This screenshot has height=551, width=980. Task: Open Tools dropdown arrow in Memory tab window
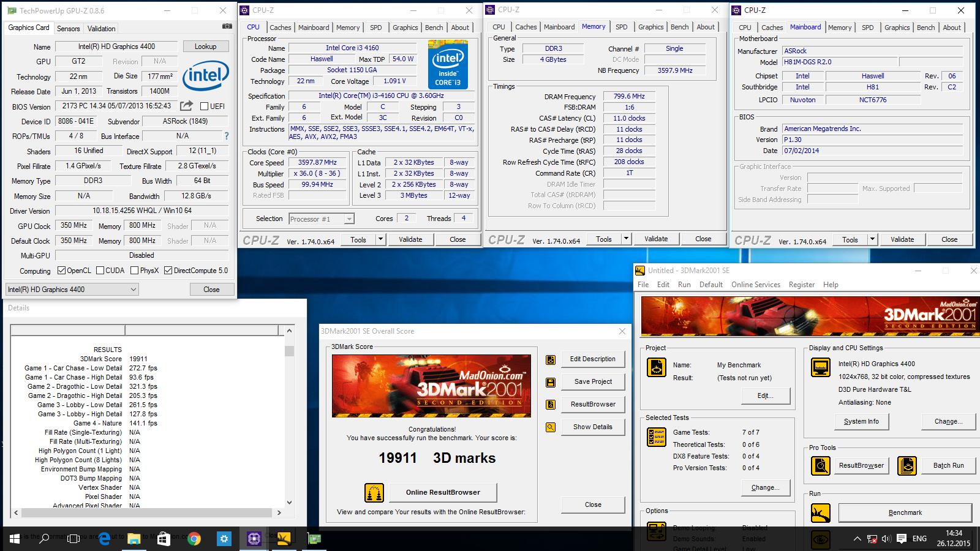626,239
